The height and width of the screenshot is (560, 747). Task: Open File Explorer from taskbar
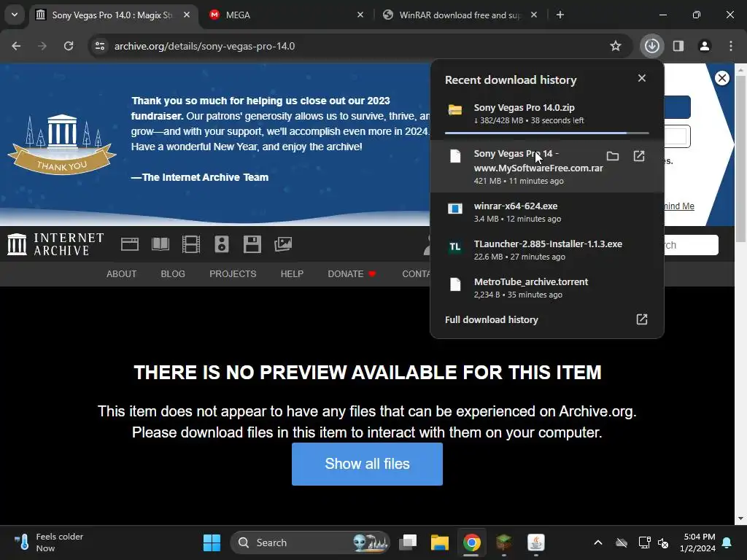pos(440,542)
